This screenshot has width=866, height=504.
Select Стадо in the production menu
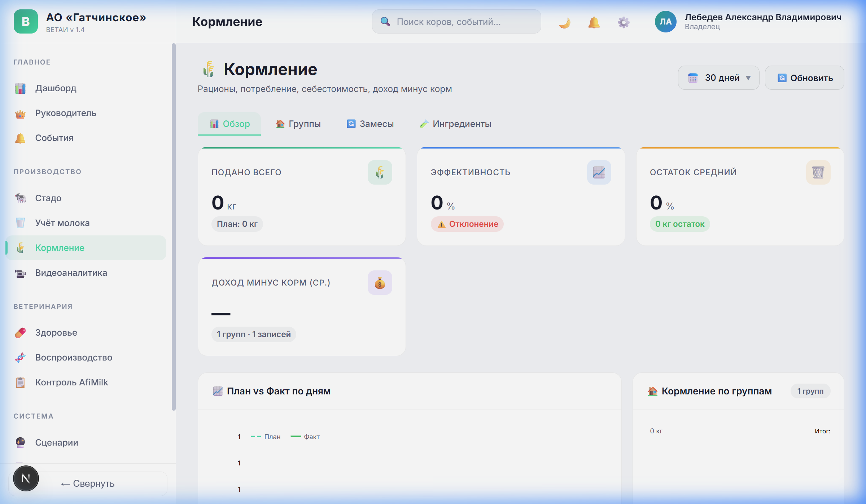coord(48,198)
